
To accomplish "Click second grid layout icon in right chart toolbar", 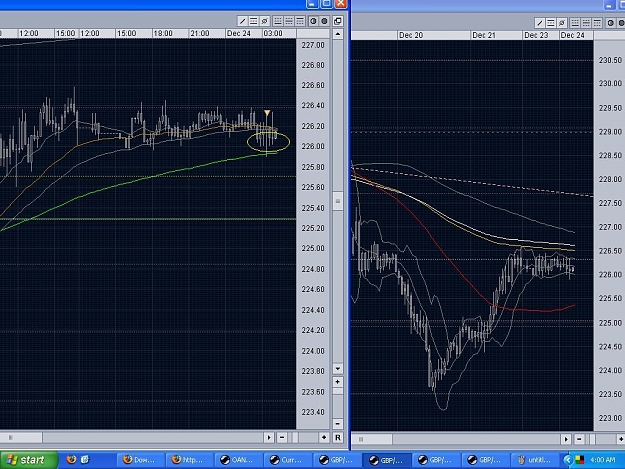I will pyautogui.click(x=586, y=23).
